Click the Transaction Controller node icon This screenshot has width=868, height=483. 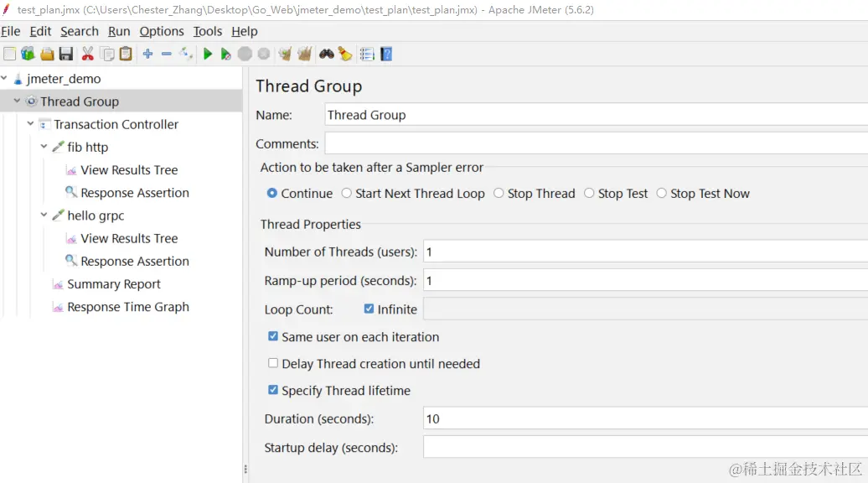[x=45, y=125]
